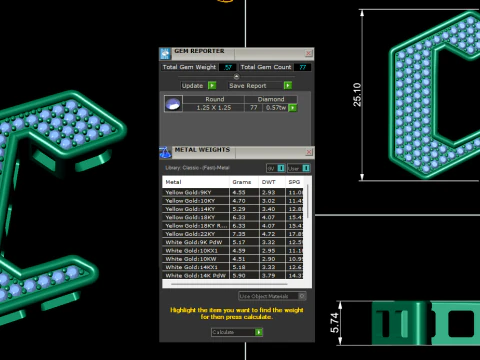The height and width of the screenshot is (360, 480).
Task: Click the Gem Reporter panel icon
Action: (x=165, y=54)
